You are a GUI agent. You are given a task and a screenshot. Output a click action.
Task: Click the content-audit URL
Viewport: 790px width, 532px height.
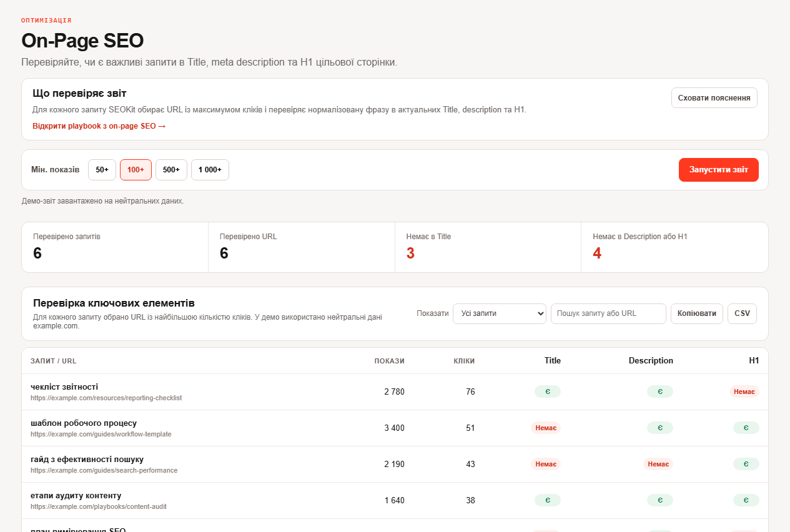click(99, 506)
